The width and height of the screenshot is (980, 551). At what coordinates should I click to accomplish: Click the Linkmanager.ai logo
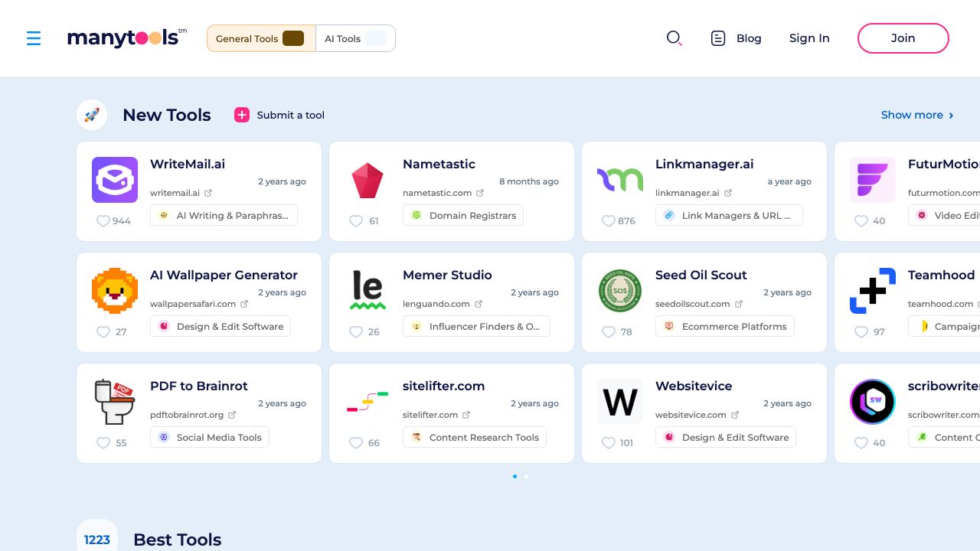tap(620, 180)
